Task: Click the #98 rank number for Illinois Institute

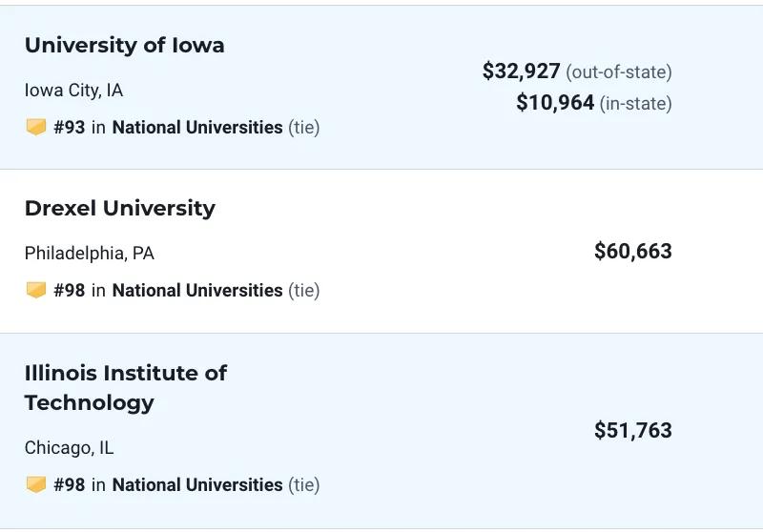Action: coord(69,485)
